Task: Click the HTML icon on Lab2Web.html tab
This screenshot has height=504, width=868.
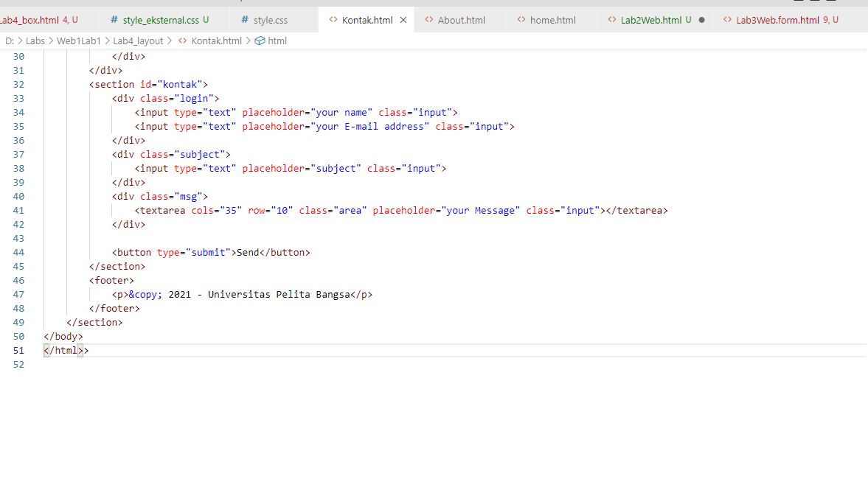Action: click(x=611, y=21)
